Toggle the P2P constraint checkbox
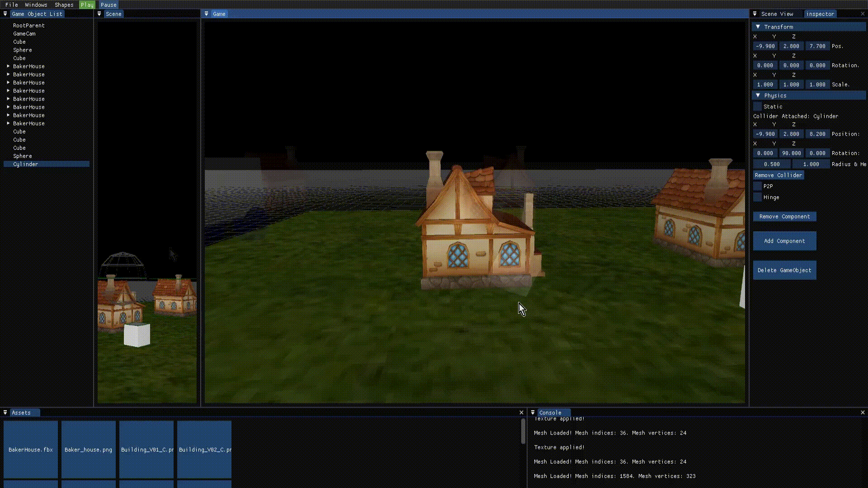 (758, 186)
